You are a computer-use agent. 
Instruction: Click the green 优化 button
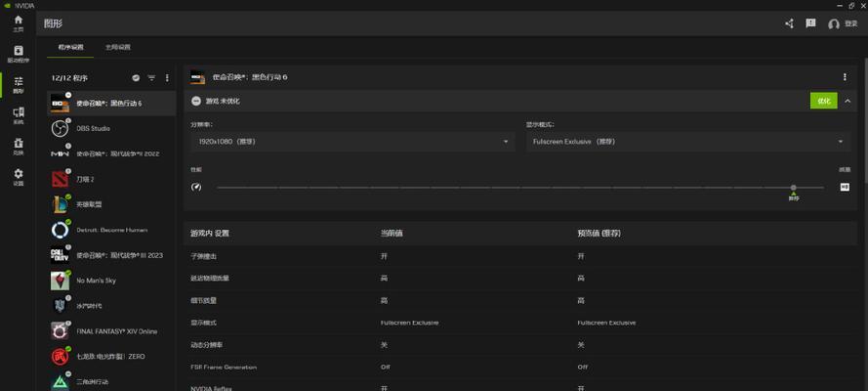(x=824, y=101)
